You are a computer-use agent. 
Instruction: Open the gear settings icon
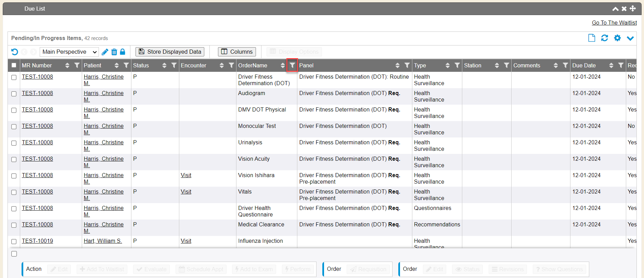click(x=617, y=38)
